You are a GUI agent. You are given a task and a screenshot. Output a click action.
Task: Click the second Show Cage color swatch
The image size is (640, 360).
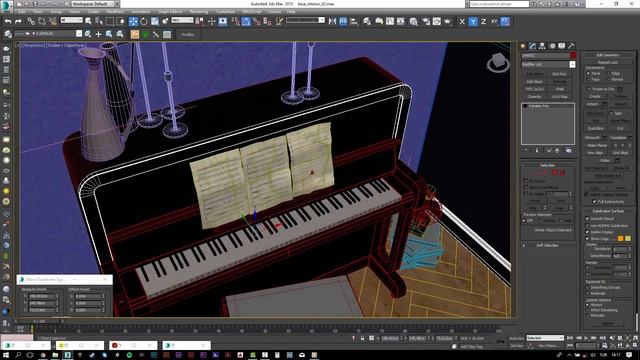[x=628, y=238]
